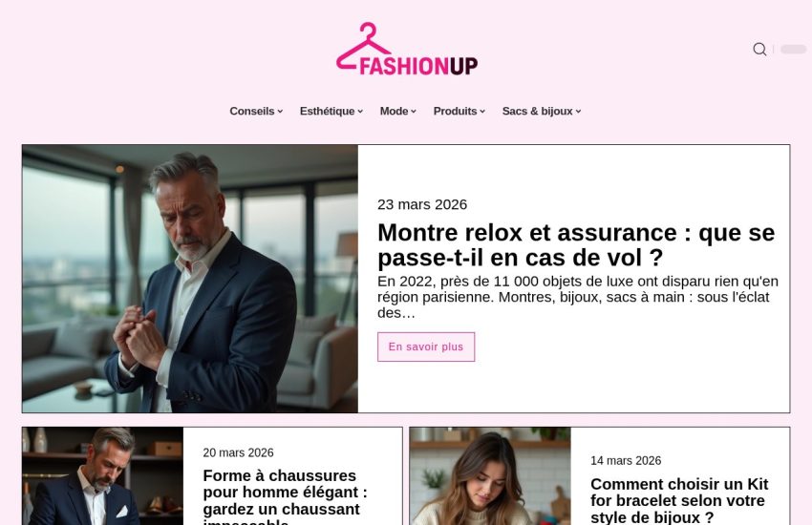Expand the Conseils menu chevron
Image resolution: width=812 pixels, height=525 pixels.
(280, 112)
